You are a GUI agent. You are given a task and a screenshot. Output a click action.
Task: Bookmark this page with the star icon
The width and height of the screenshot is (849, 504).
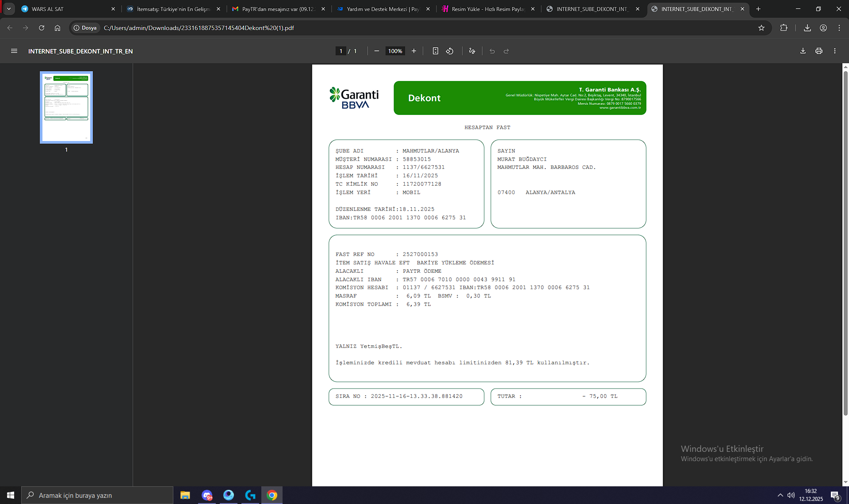coord(761,28)
